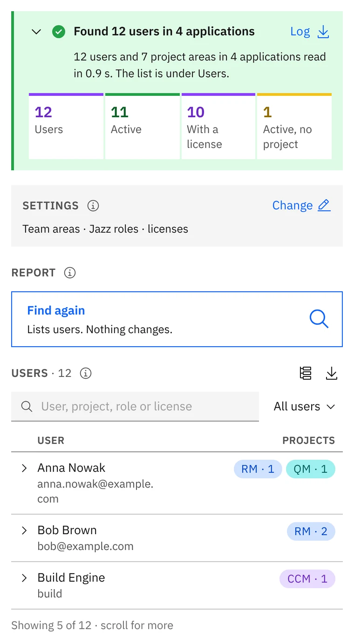Click the 'build' user ID text
The height and width of the screenshot is (644, 354).
pyautogui.click(x=50, y=594)
